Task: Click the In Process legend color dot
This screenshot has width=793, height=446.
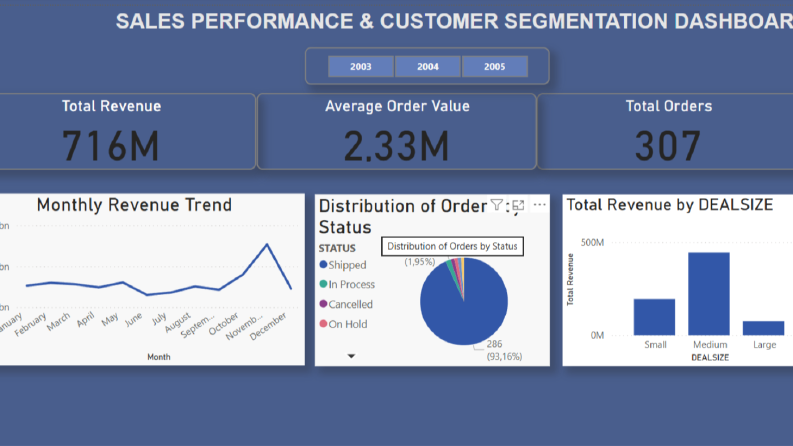Action: point(323,284)
